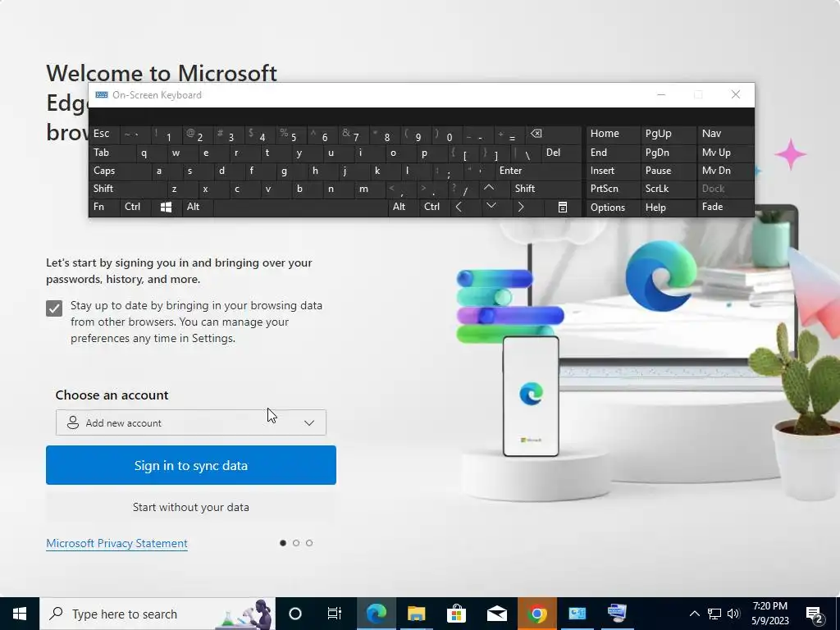Open Task View from the taskbar

(335, 614)
